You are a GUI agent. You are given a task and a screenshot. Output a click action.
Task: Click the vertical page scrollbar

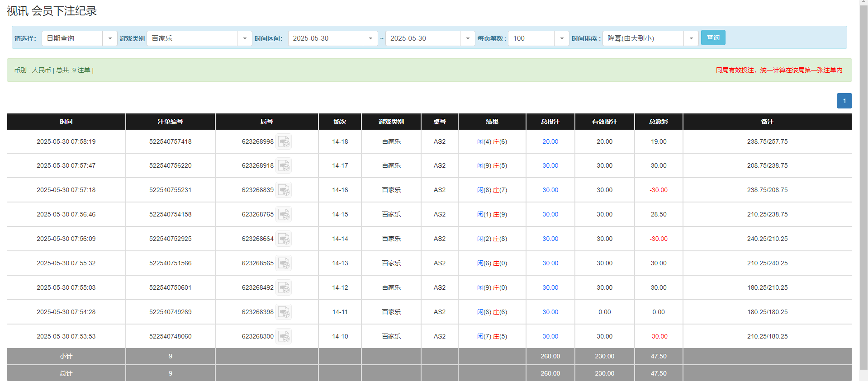[x=863, y=190]
